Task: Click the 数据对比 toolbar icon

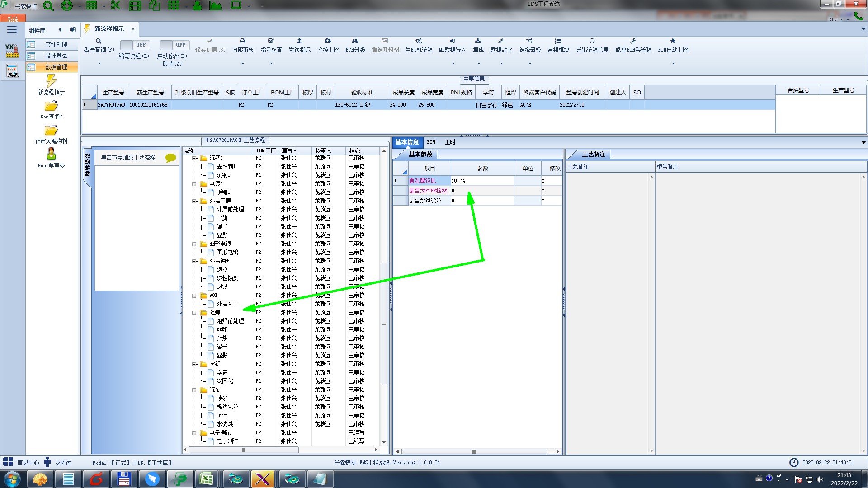Action: (x=501, y=41)
